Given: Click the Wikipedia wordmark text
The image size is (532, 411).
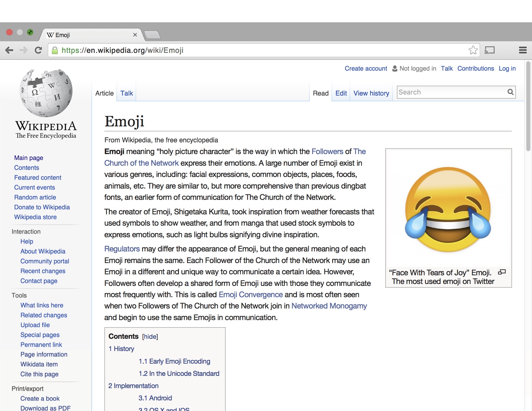Looking at the screenshot, I should 46,126.
